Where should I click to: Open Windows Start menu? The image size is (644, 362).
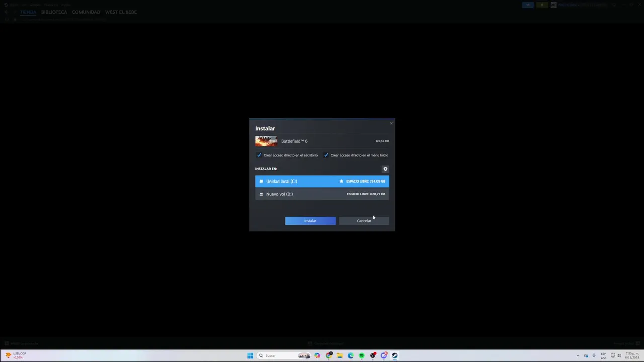(250, 355)
